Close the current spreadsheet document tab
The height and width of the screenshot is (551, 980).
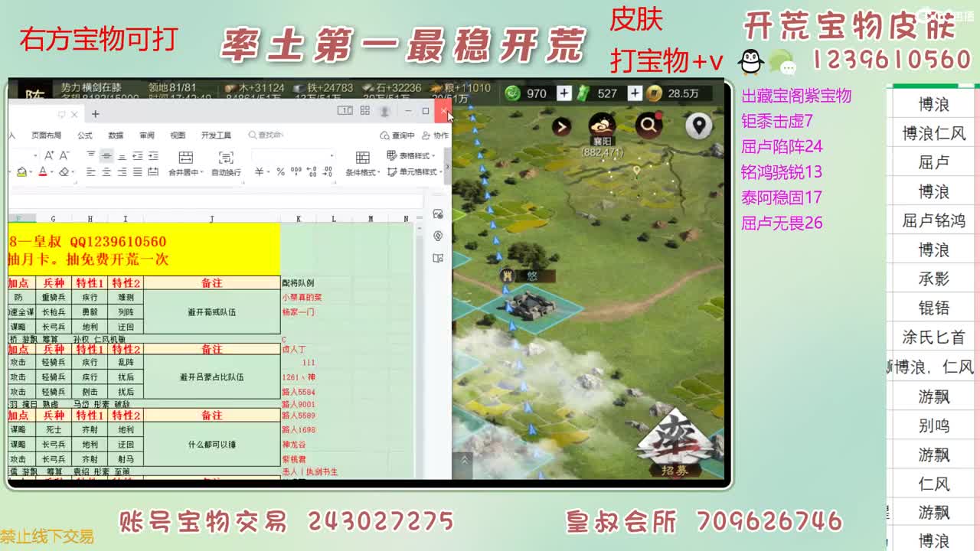pyautogui.click(x=74, y=114)
